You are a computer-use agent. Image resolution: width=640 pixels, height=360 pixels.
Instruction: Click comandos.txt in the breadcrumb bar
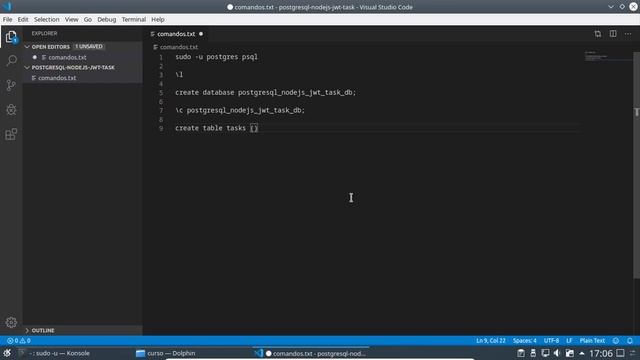click(x=179, y=47)
